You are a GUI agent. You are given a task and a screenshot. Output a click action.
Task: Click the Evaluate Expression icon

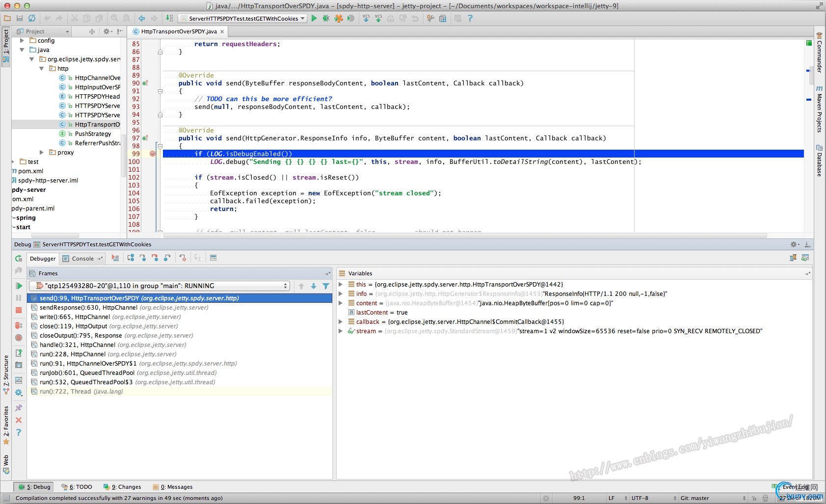(213, 258)
